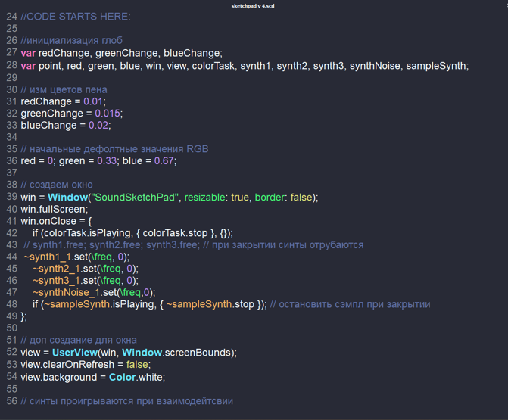
Task: Place cursor on the //CODE STARTS HERE: comment
Action: [75, 17]
